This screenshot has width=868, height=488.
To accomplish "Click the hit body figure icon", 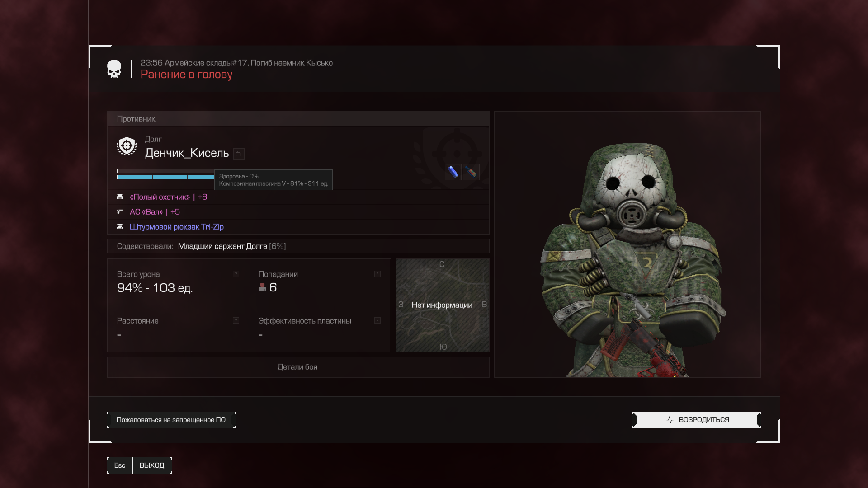I will pyautogui.click(x=262, y=287).
